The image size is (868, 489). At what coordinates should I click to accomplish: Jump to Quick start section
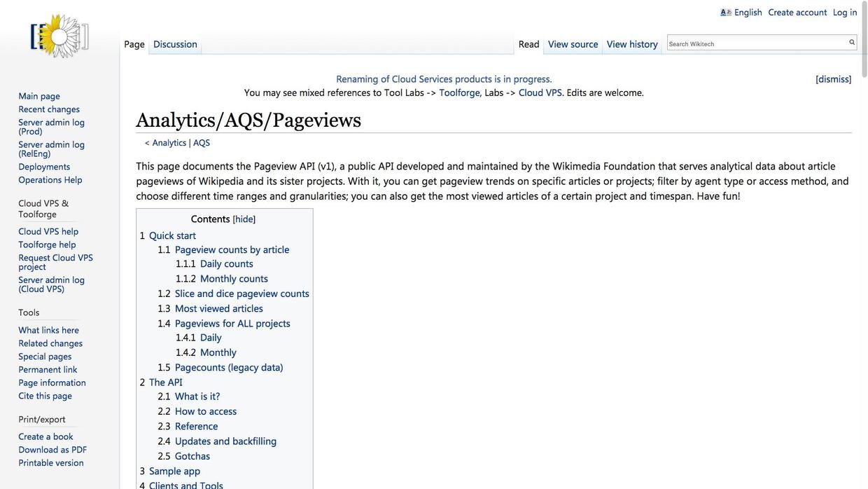172,235
